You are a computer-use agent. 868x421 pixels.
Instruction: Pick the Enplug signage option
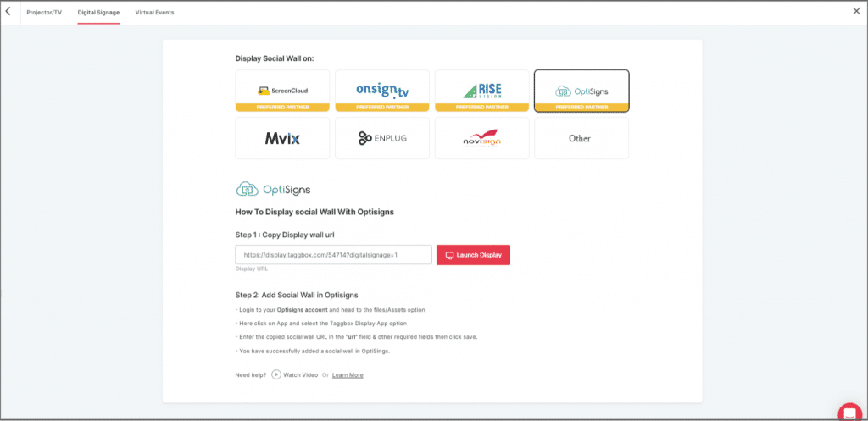click(x=382, y=138)
